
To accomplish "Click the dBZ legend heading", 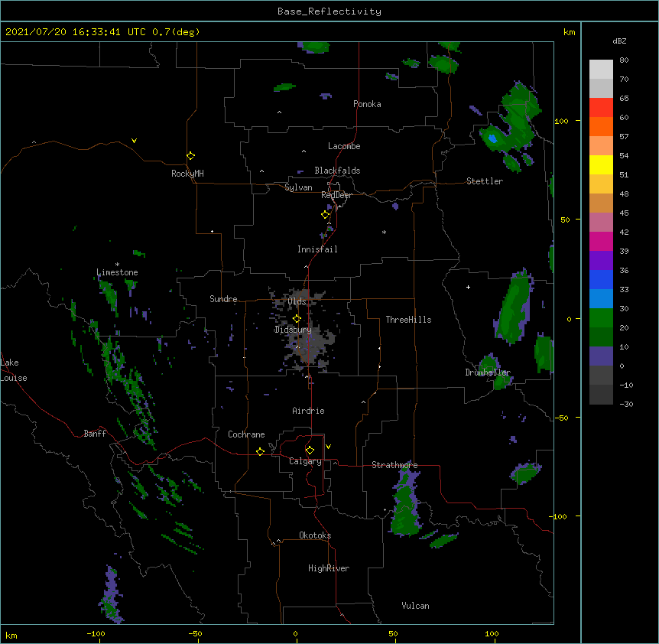I will coord(619,41).
